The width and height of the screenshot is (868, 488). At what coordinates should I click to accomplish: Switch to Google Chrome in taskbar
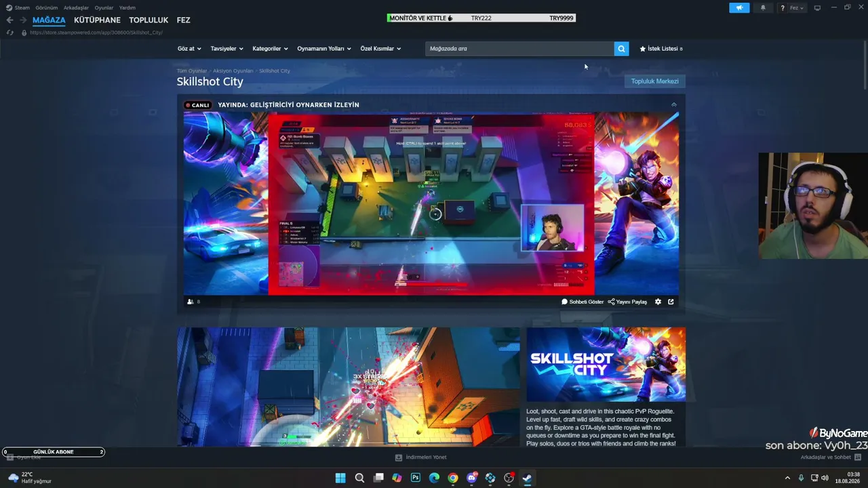point(453,478)
